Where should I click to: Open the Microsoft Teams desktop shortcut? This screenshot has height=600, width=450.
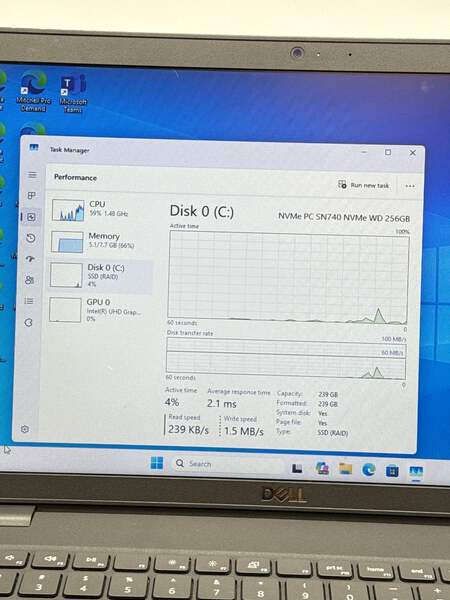73,93
